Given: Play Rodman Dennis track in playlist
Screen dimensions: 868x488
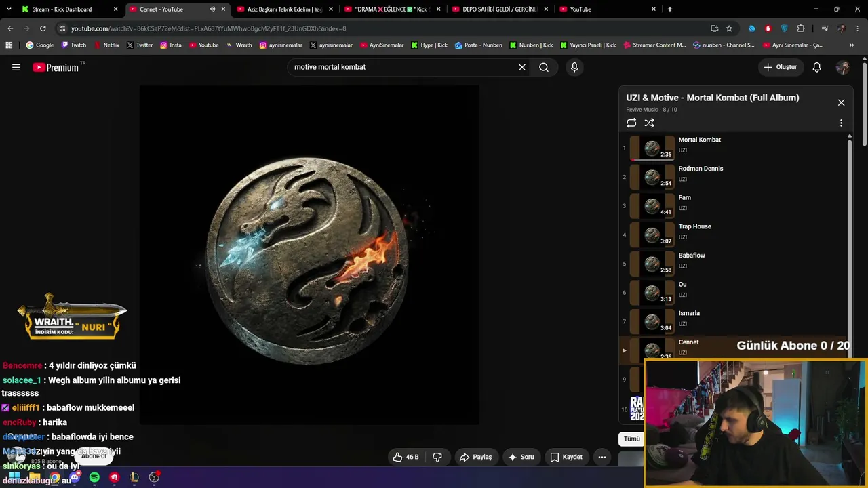Looking at the screenshot, I should tap(732, 176).
